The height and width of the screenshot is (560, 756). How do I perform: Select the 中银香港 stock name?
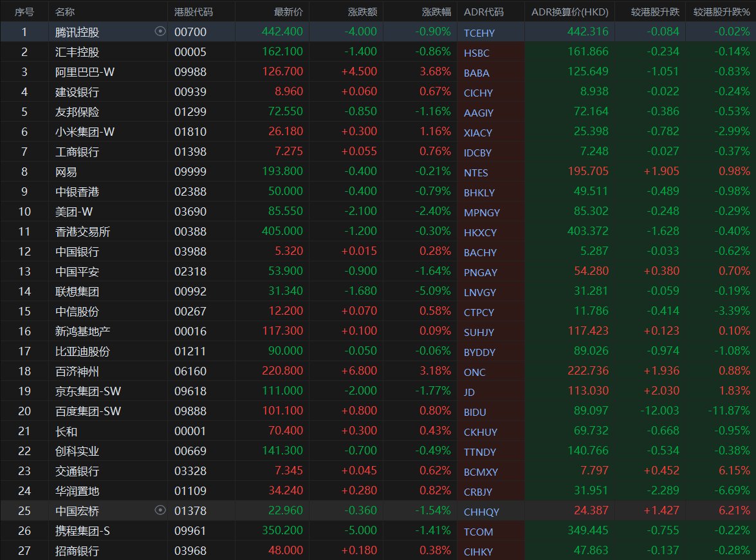[x=77, y=192]
